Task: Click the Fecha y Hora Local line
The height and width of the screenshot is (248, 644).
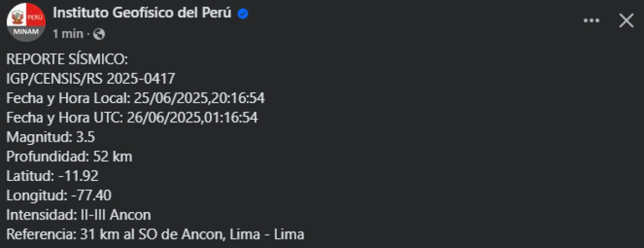Action: [x=135, y=98]
